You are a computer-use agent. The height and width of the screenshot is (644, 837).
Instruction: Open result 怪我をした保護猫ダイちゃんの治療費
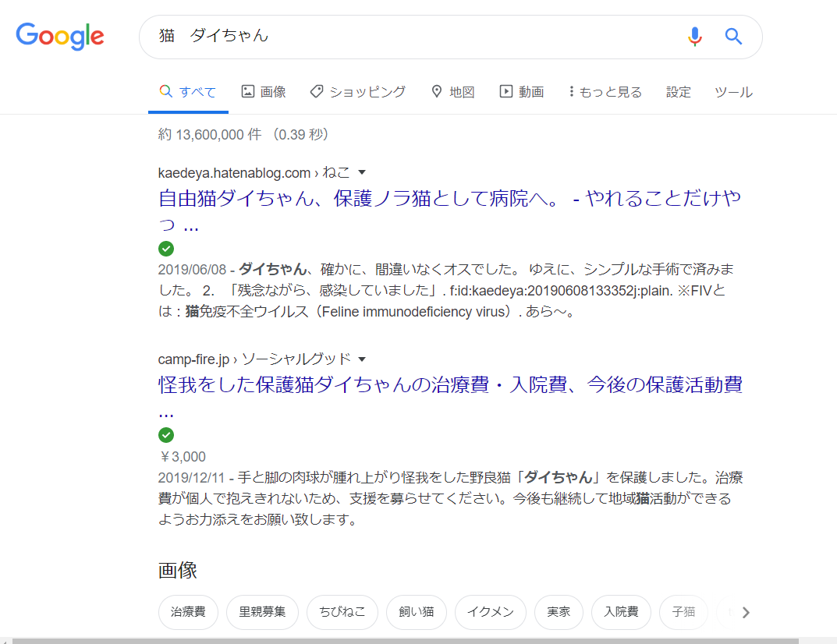(450, 398)
